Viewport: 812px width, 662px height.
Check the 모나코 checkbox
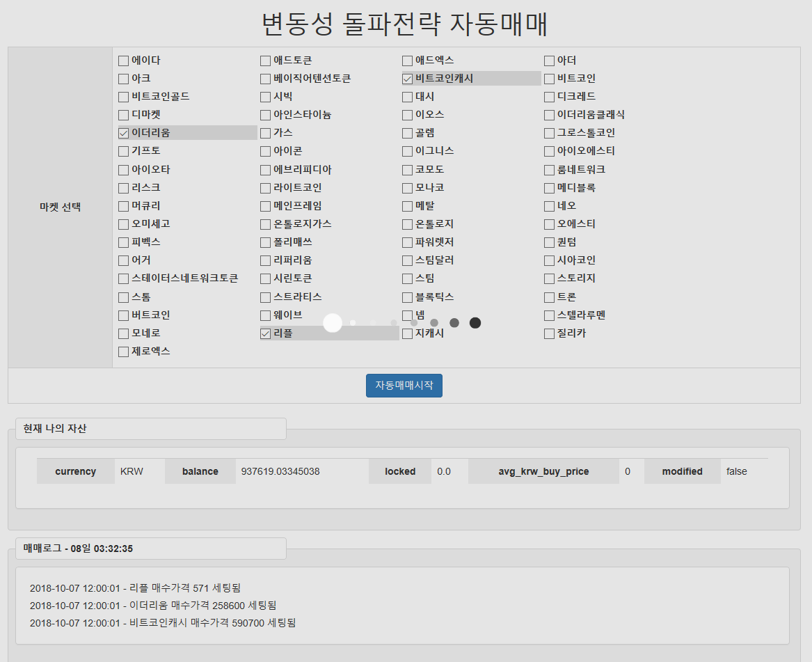407,188
